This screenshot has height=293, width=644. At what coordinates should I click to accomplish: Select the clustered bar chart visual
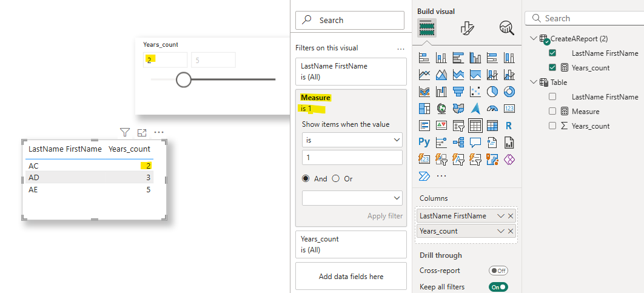pyautogui.click(x=458, y=58)
